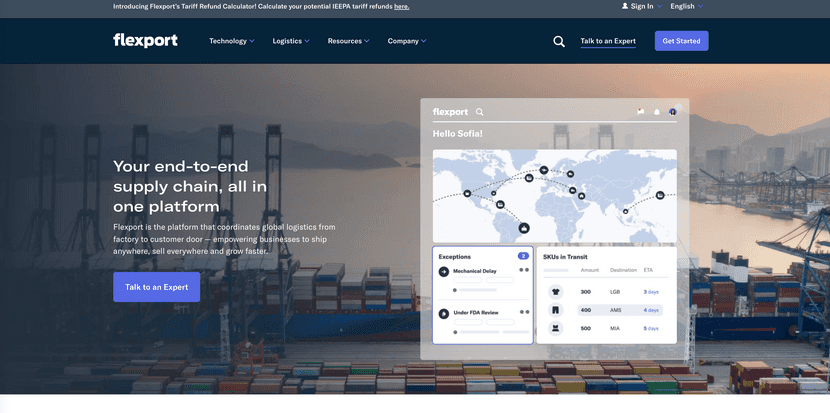This screenshot has height=413, width=830.
Task: Click the flexport wordmark inside the dashboard preview
Action: [450, 112]
